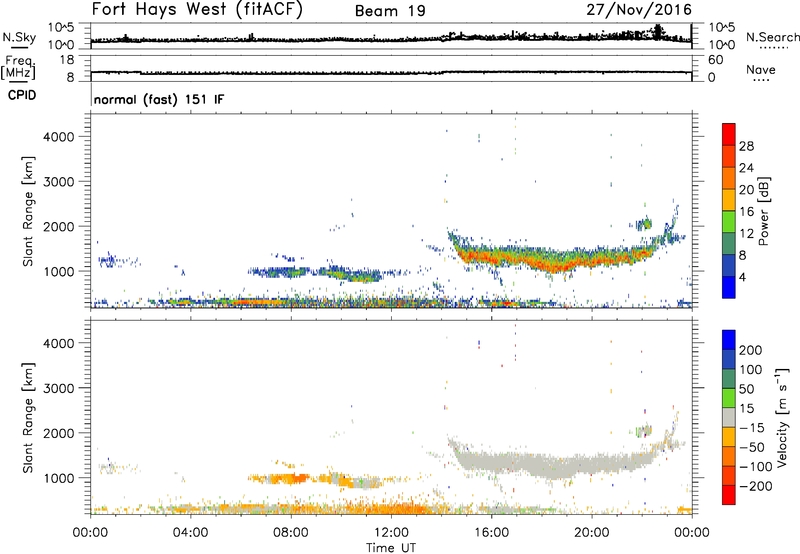800x554 pixels.
Task: Click the 'N.Search' legend label
Action: (772, 37)
